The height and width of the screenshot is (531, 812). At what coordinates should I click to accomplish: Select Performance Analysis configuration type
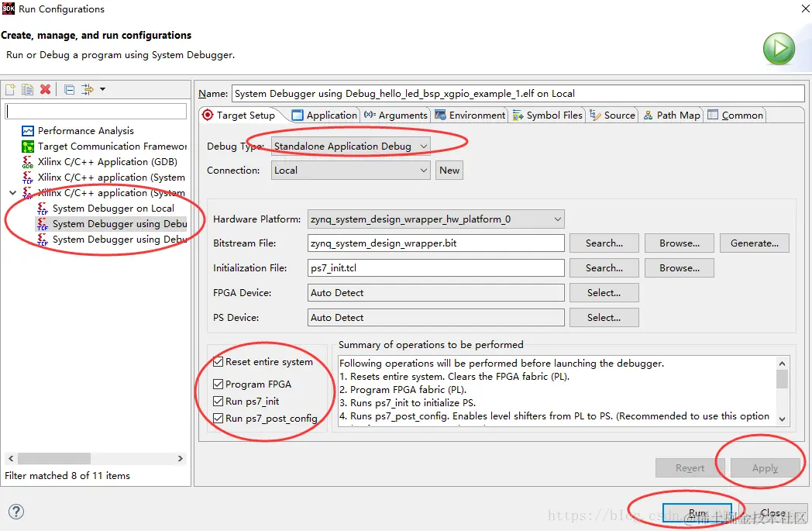[78, 130]
